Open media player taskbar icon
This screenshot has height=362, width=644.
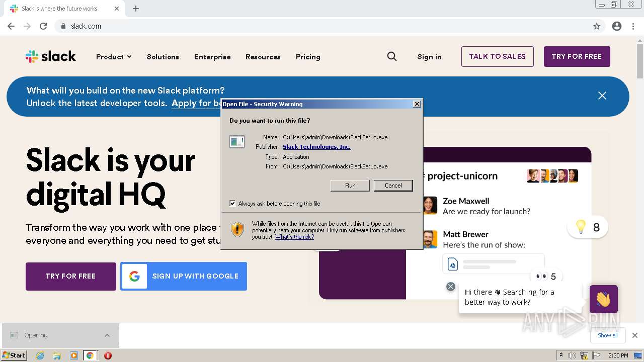(x=74, y=355)
